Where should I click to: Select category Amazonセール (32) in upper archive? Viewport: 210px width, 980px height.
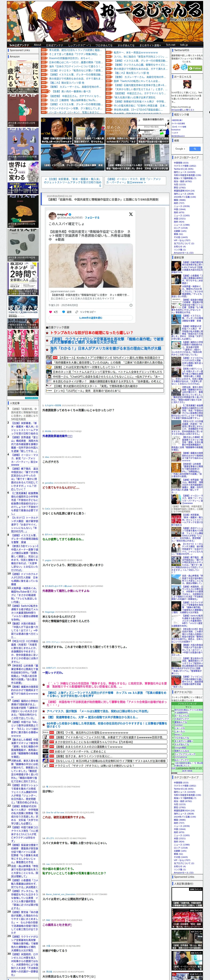(183, 253)
